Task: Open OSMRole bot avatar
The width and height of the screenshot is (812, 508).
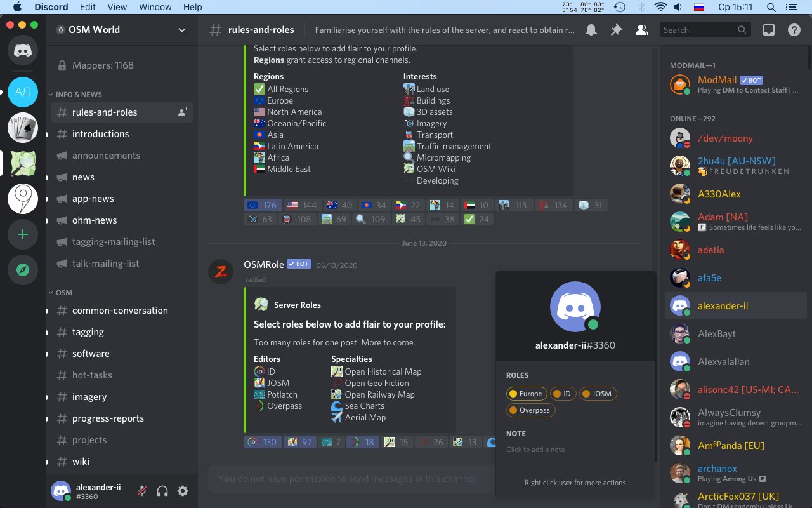Action: (221, 272)
